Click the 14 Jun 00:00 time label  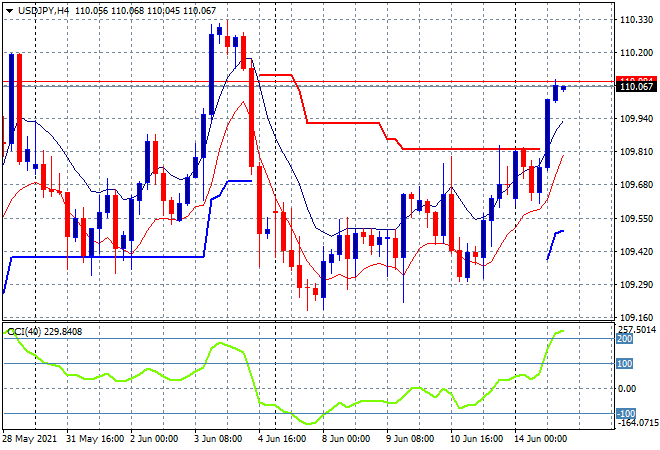point(540,439)
